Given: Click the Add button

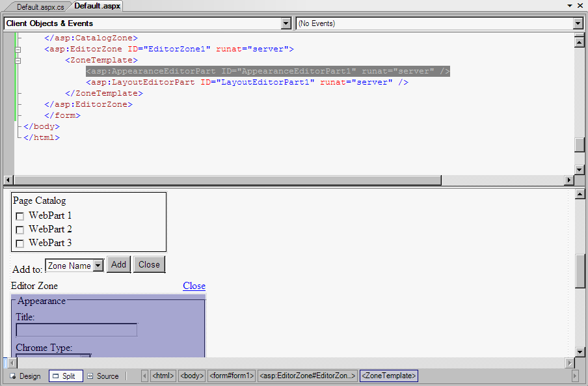Looking at the screenshot, I should coord(119,264).
